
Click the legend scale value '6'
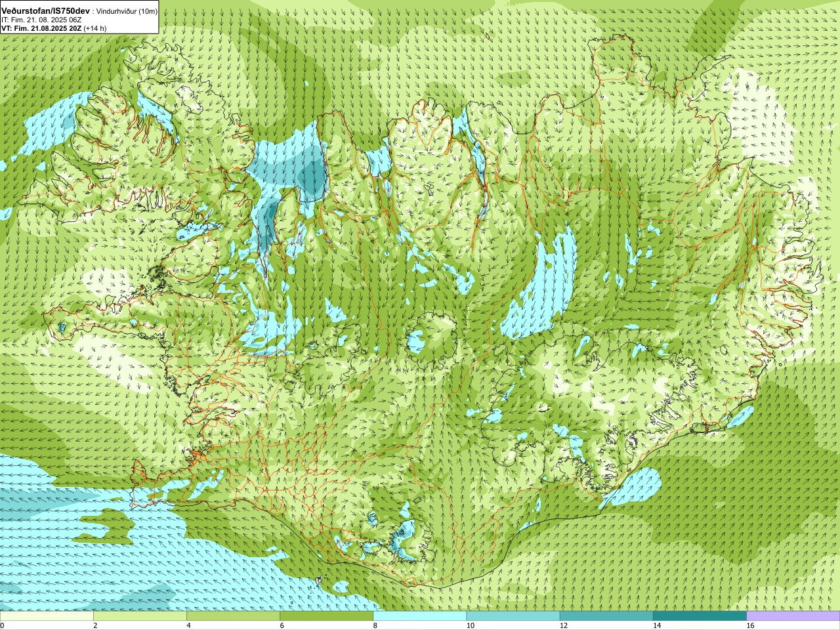(x=282, y=625)
